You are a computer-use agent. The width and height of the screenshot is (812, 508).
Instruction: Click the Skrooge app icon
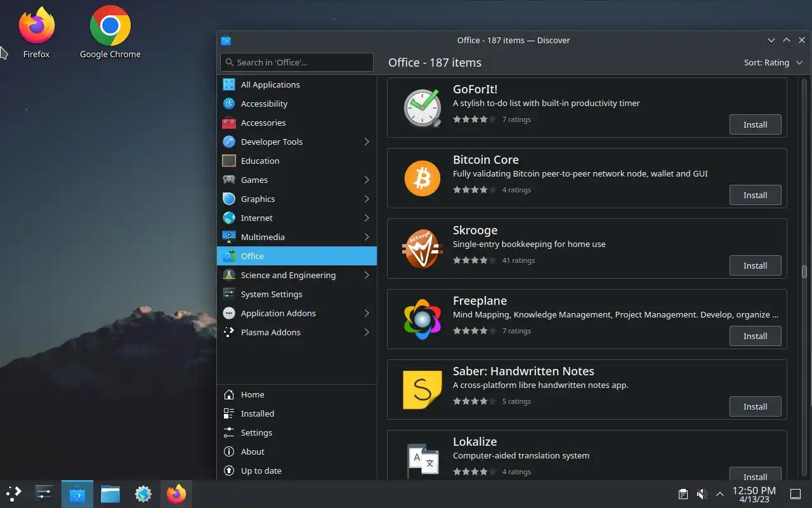point(422,248)
